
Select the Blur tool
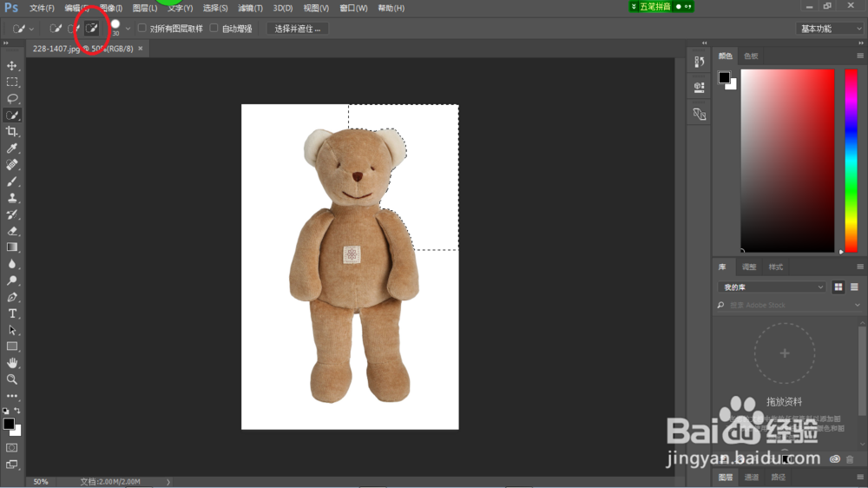click(x=11, y=264)
